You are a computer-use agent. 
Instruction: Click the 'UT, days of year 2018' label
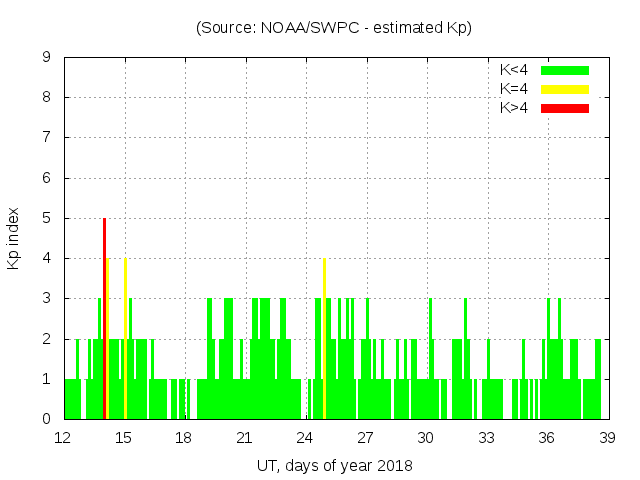[334, 465]
